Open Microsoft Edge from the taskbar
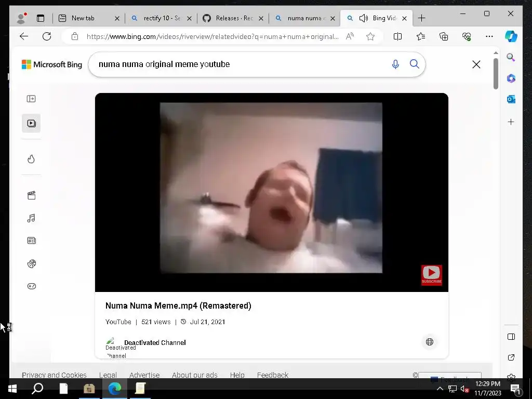 point(115,388)
